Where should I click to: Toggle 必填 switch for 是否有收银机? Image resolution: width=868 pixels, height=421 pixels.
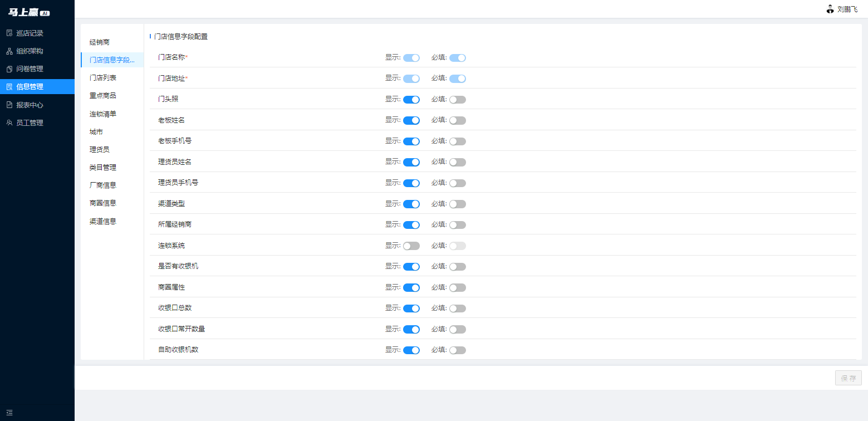[458, 267]
